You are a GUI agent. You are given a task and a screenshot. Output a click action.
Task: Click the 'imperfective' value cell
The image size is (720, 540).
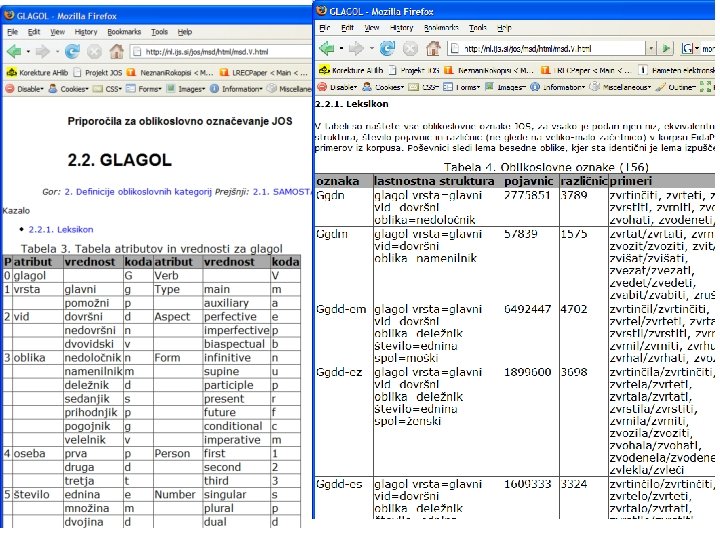point(236,330)
